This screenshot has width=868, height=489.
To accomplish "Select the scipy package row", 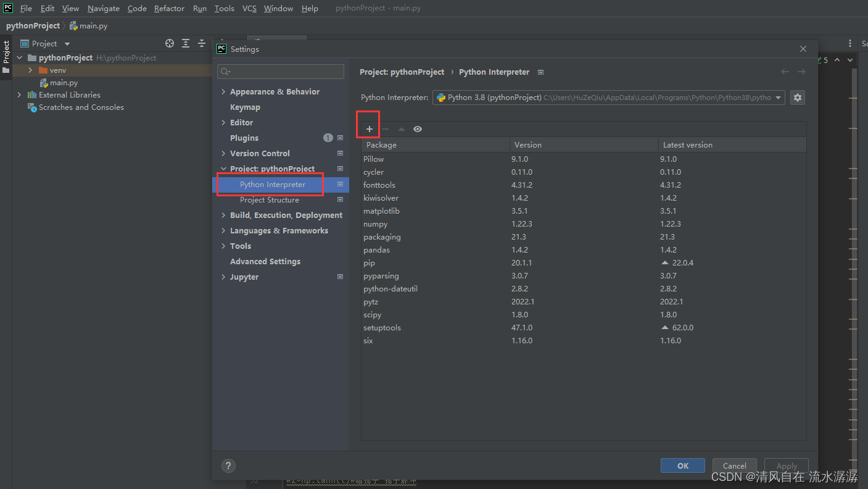I will pos(584,314).
